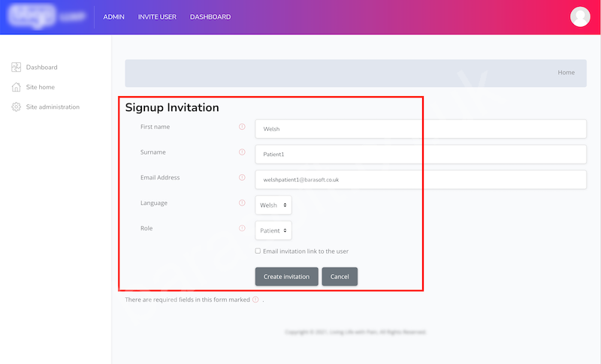
Task: Click required icon next to First name
Action: pos(242,127)
